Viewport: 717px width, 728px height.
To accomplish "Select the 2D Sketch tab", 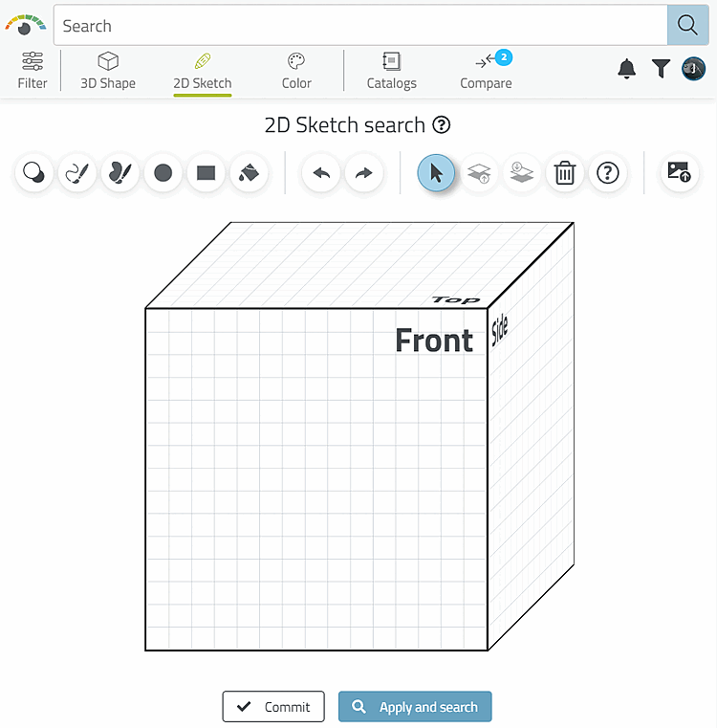I will point(203,71).
